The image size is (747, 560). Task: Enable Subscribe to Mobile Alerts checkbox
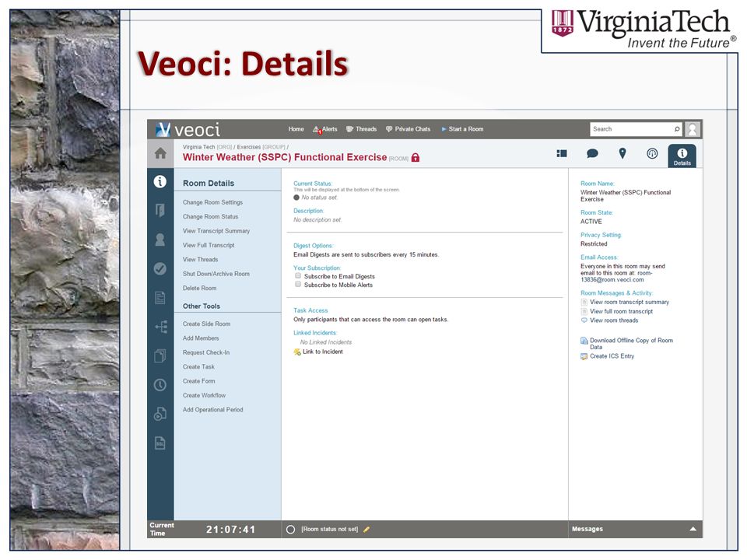pos(298,285)
